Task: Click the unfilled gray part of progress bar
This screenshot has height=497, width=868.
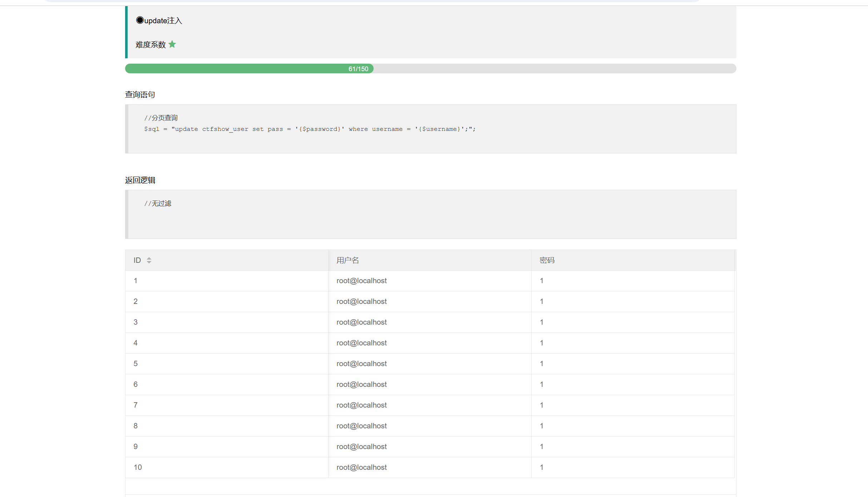Action: pyautogui.click(x=554, y=69)
